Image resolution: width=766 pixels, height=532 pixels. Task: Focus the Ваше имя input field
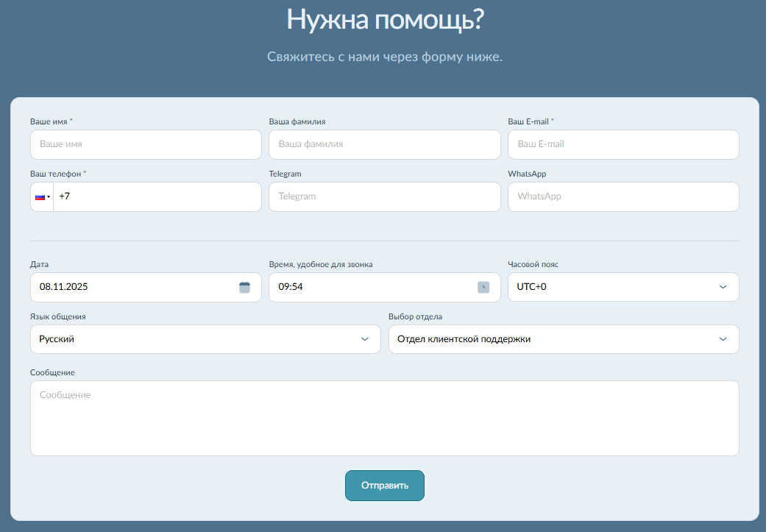146,144
